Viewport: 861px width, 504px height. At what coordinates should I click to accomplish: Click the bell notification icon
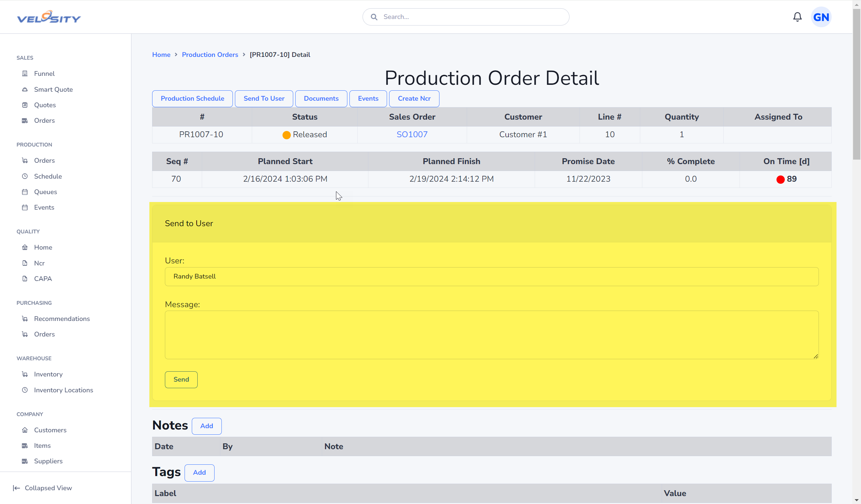(798, 17)
